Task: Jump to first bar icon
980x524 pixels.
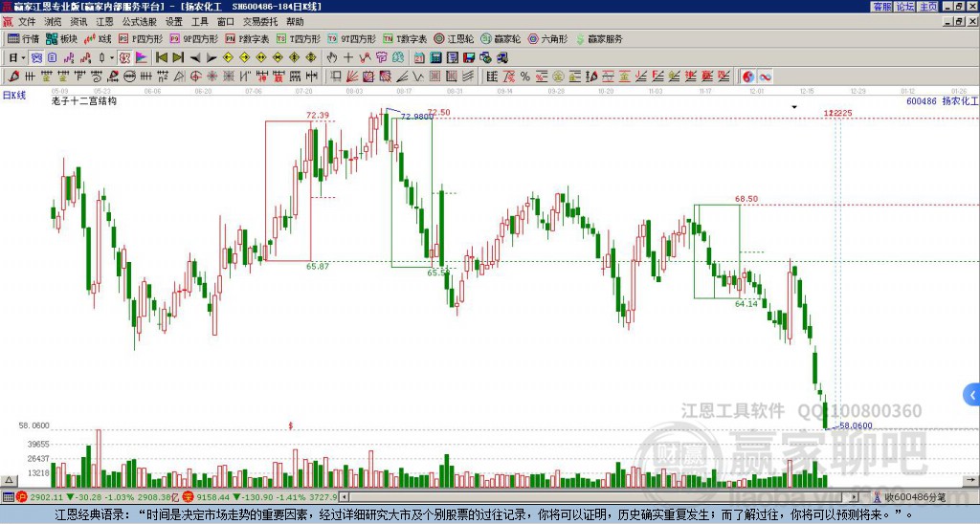Action: [x=161, y=57]
